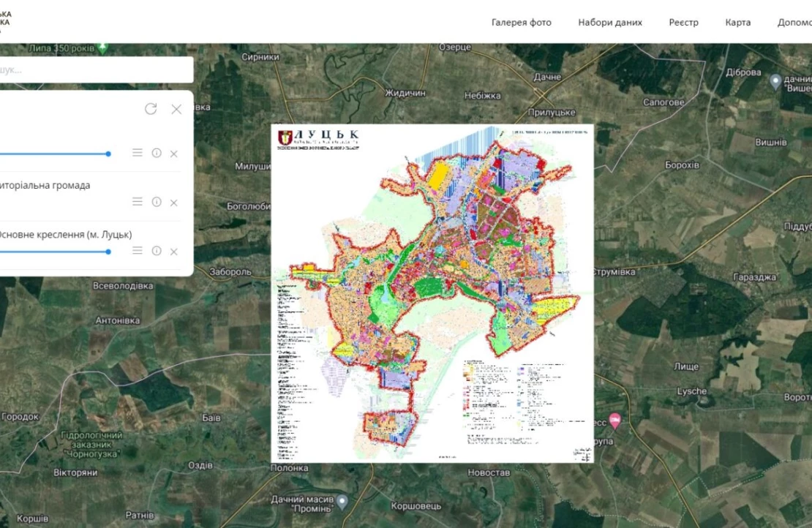
Task: Click the Борохів map label
Action: (x=682, y=165)
